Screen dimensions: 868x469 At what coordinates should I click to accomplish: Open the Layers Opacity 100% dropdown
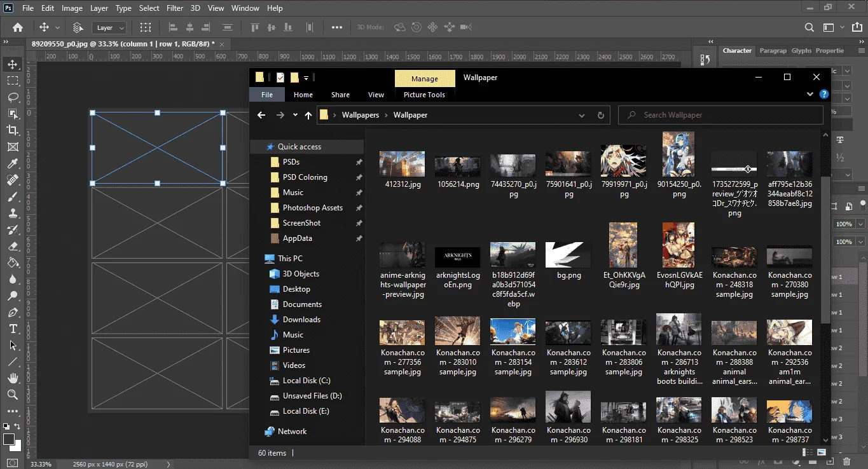click(861, 224)
